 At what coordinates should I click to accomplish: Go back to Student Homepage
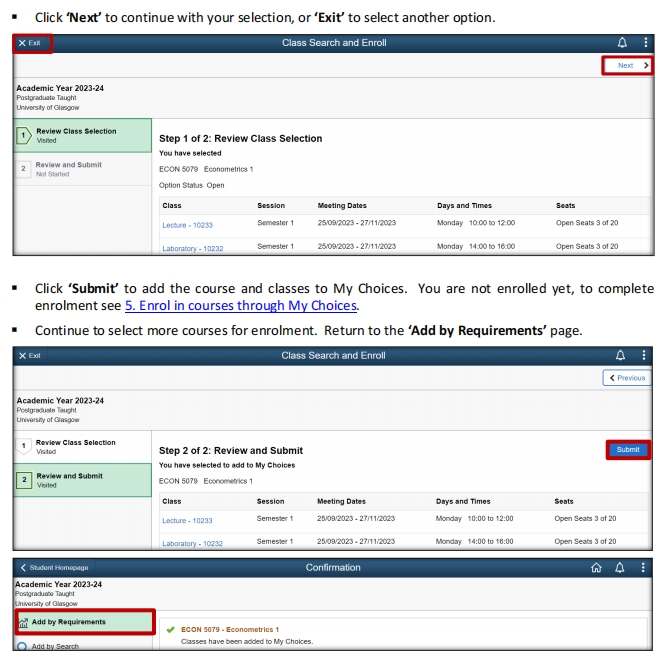(52, 567)
